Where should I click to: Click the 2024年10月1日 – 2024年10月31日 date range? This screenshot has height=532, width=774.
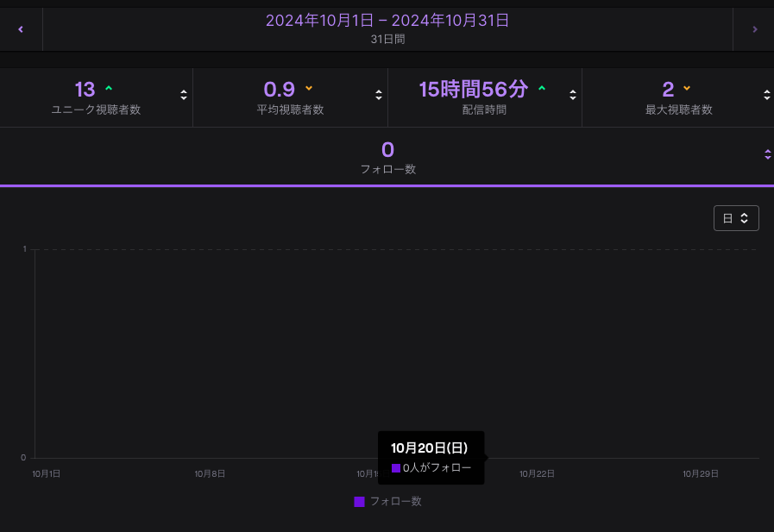point(387,21)
